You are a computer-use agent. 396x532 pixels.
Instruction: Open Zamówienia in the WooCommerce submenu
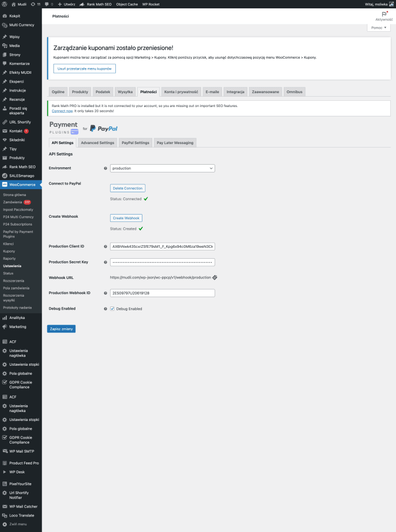[x=12, y=202]
